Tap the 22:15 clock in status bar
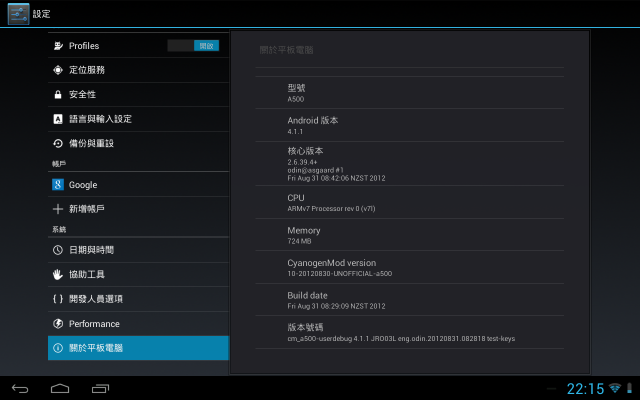Screen dimensions: 640x400 pyautogui.click(x=585, y=389)
